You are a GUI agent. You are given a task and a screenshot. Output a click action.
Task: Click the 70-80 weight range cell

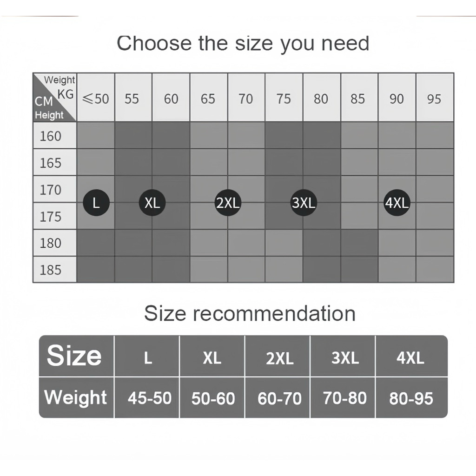(344, 398)
